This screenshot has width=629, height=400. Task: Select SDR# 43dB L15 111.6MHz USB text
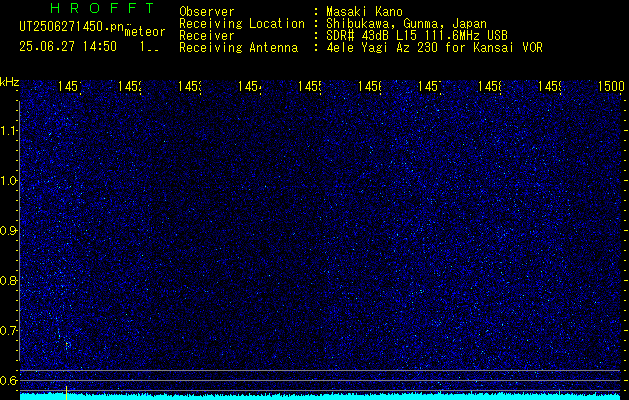[417, 36]
